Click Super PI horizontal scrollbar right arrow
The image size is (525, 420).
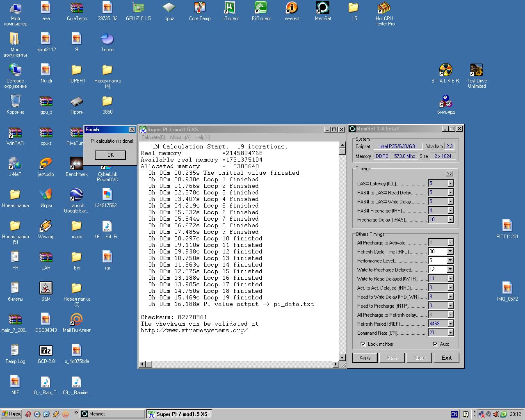336,364
